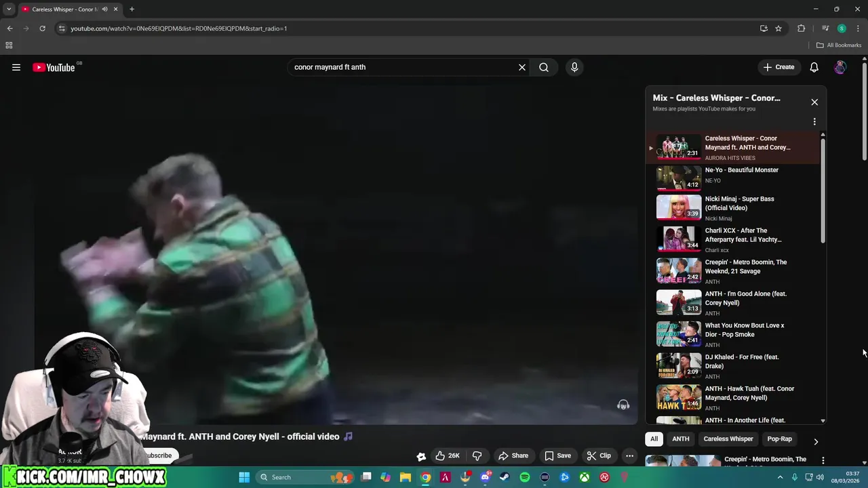
Task: Open Discord from the taskbar
Action: pos(485,477)
